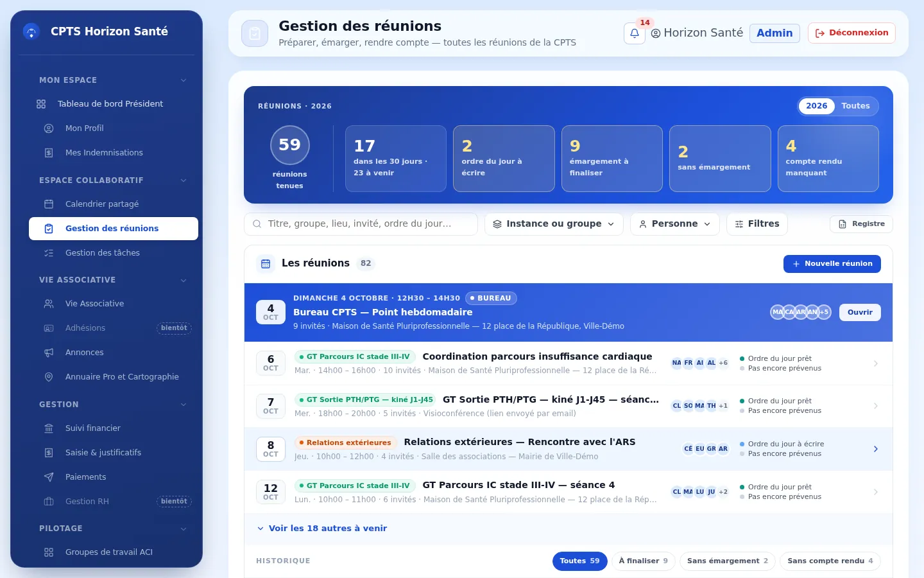924x578 pixels.
Task: Open Rencontre avec l'ARS meeting row arrow
Action: [x=875, y=449]
